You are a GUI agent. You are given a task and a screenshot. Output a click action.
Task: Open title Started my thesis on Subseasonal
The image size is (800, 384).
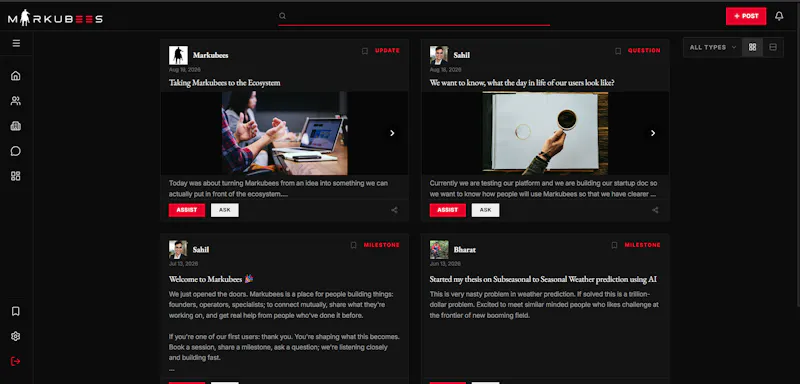[543, 279]
